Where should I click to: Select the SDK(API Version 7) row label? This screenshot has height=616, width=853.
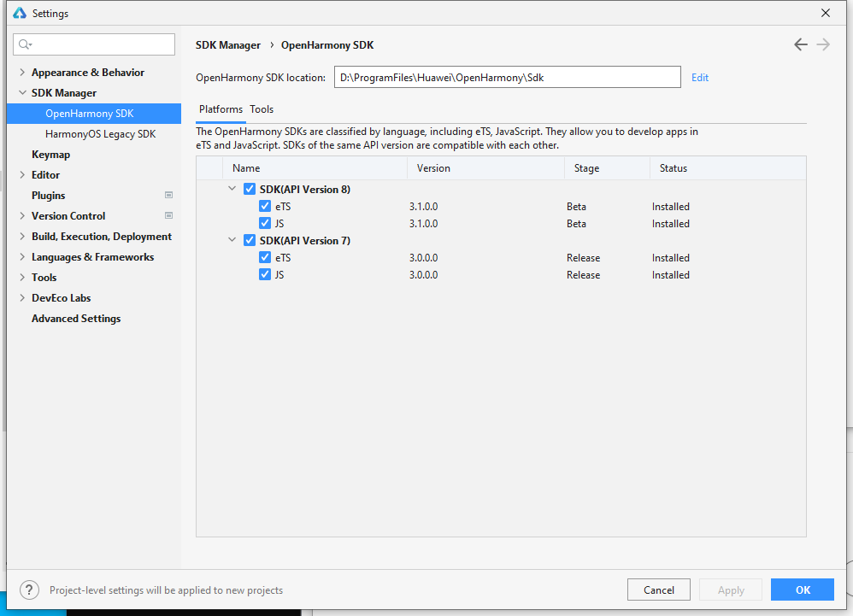(305, 240)
